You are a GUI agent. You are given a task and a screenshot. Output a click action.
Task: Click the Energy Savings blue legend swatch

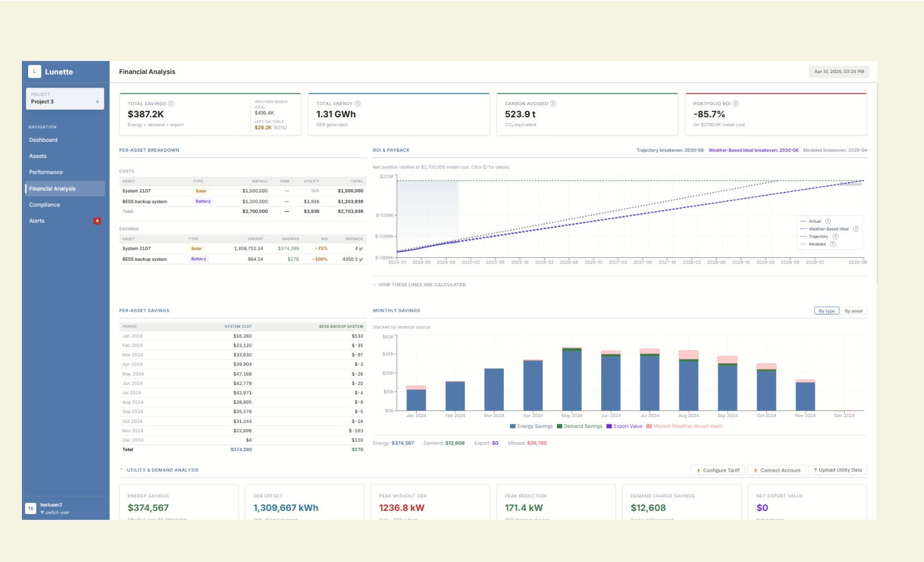(x=513, y=426)
